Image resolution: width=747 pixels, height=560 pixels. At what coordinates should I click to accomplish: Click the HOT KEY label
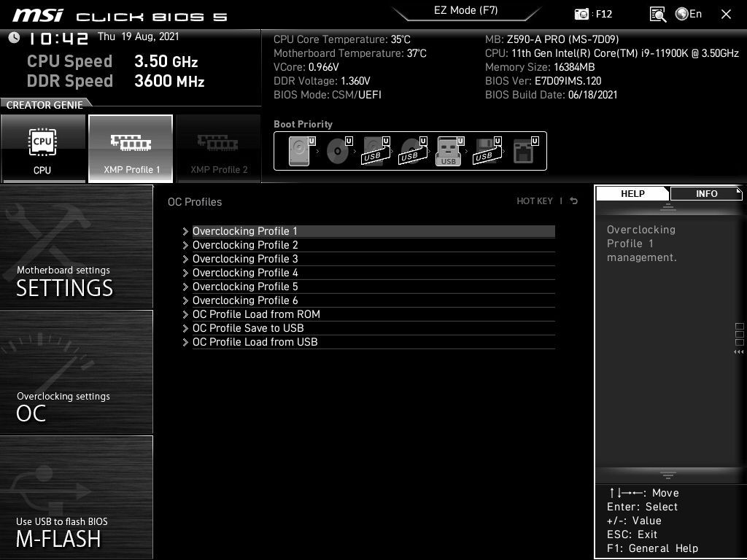click(x=535, y=201)
